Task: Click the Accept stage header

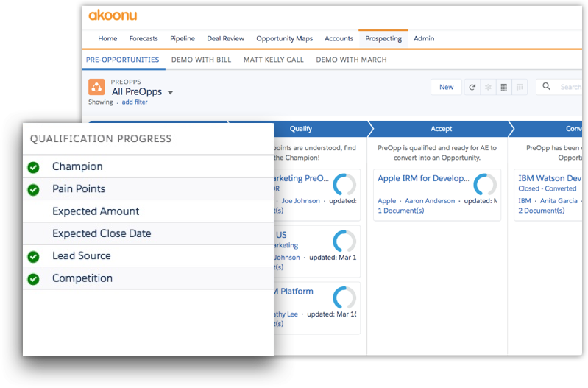Action: click(441, 129)
